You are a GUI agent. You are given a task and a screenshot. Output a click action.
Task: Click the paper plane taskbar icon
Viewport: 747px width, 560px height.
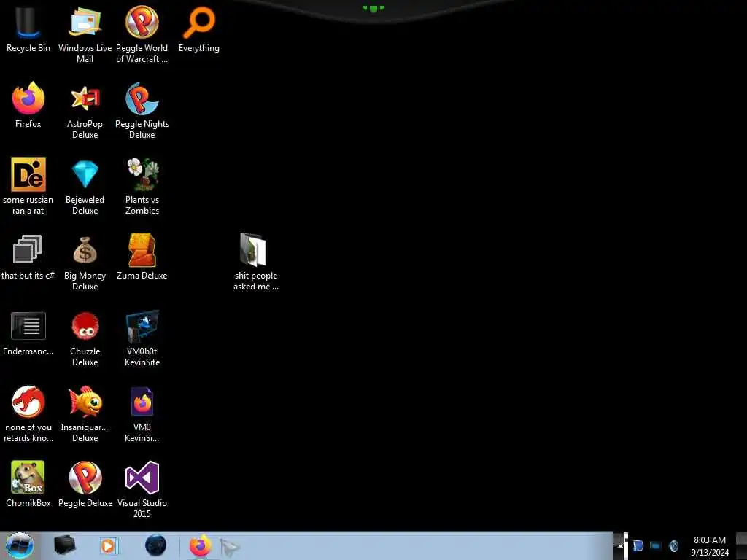coord(230,547)
